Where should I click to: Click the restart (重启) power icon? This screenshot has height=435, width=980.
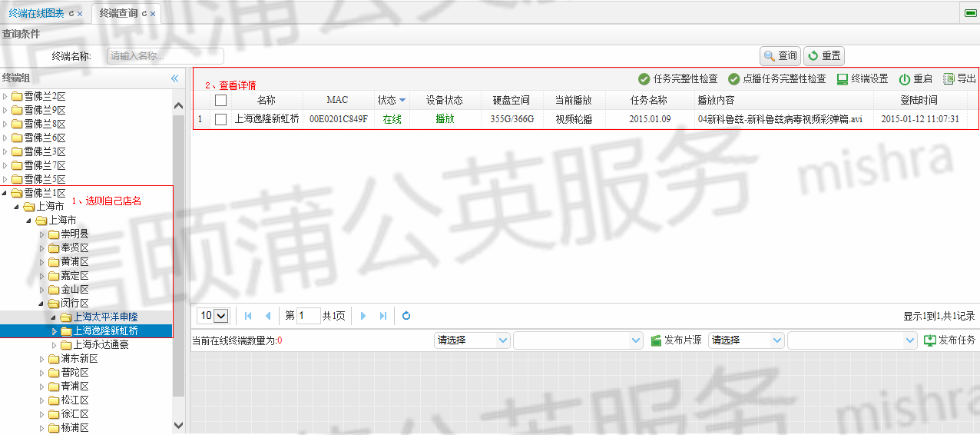(x=905, y=79)
